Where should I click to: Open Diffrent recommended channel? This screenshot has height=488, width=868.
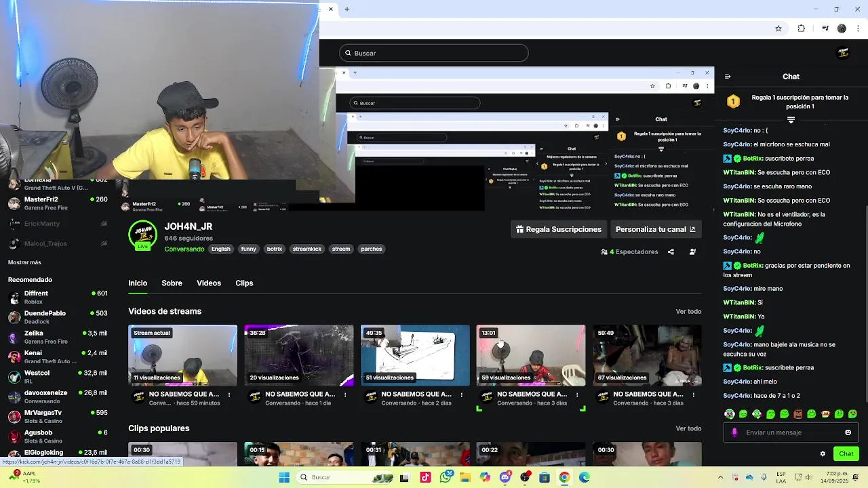click(x=57, y=298)
